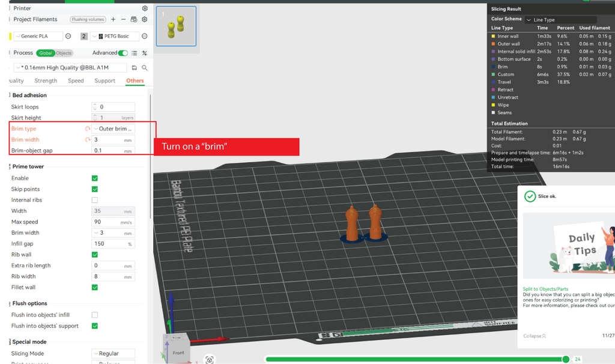Collapse the Daily Tips panel
The image size is (615, 364).
coord(535,336)
